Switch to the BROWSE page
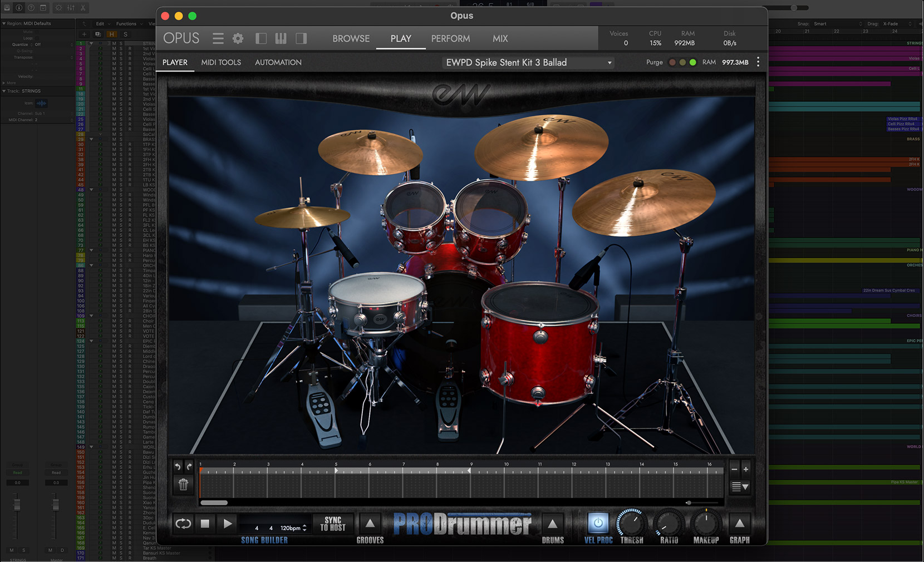The image size is (924, 562). click(x=351, y=38)
